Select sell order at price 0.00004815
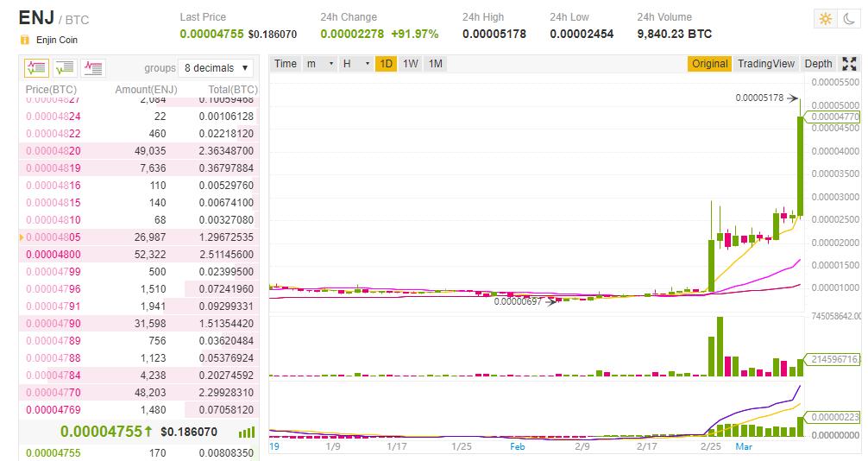The height and width of the screenshot is (461, 868). 139,202
